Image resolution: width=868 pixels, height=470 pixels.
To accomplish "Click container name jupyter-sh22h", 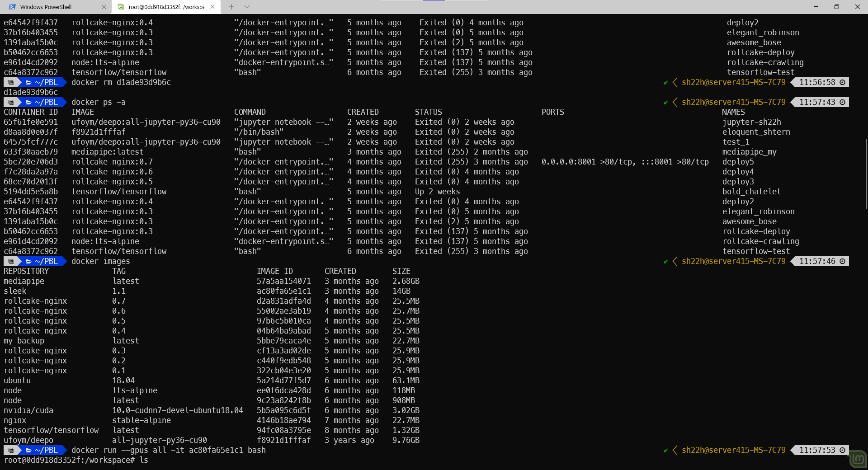I will pos(751,122).
